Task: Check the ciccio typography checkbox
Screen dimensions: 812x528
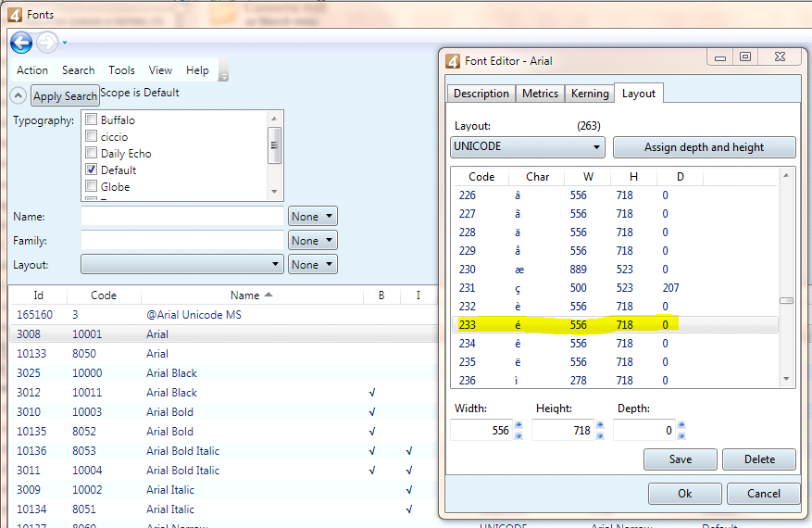Action: pos(91,136)
